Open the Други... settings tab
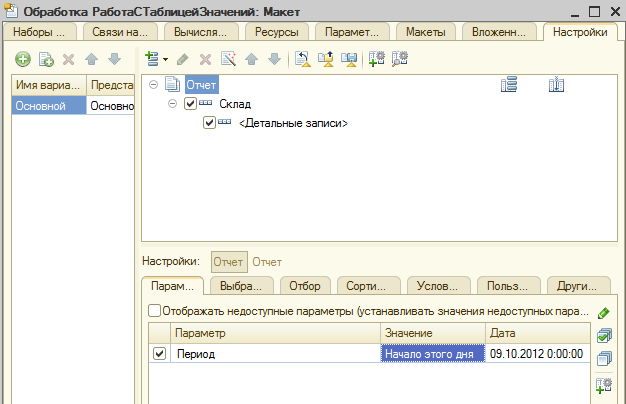626x404 pixels. [x=577, y=286]
